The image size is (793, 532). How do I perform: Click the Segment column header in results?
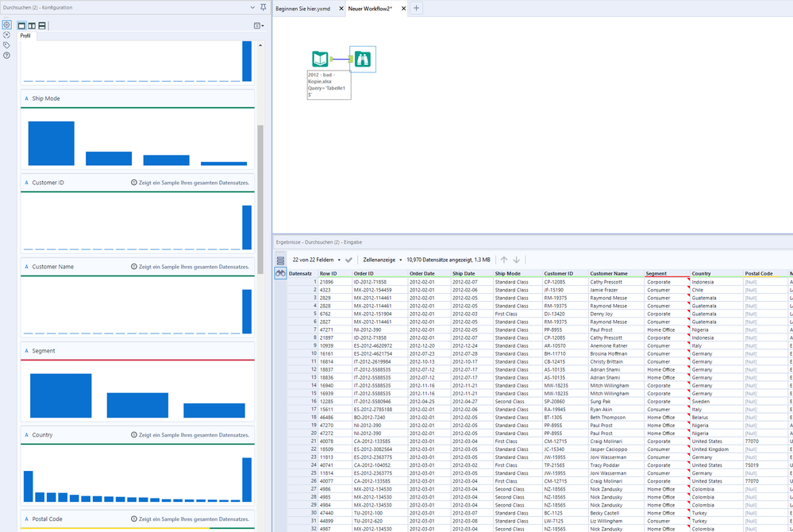[667, 274]
